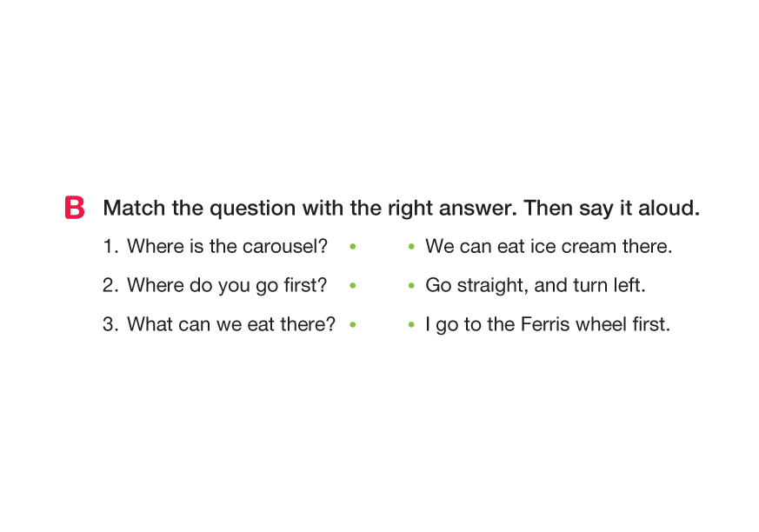759x532 pixels.
Task: Click the red letter B section icon
Action: [x=75, y=209]
